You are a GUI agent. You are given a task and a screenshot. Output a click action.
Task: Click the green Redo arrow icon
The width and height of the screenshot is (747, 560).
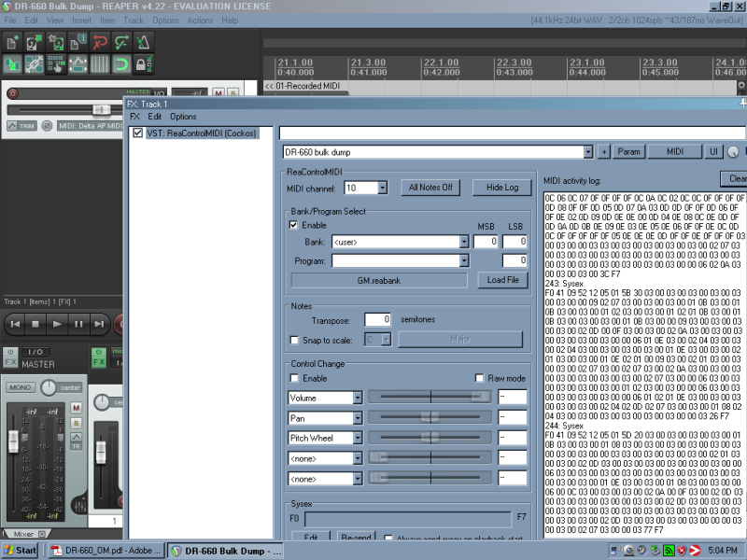click(x=122, y=42)
